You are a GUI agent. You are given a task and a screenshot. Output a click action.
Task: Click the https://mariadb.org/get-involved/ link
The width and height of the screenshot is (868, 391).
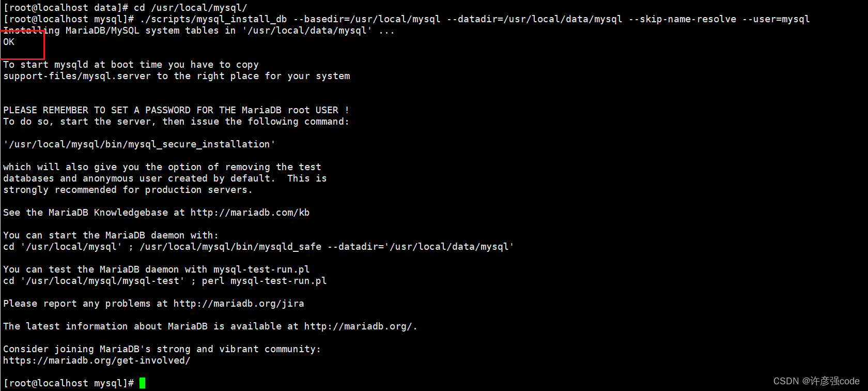97,360
